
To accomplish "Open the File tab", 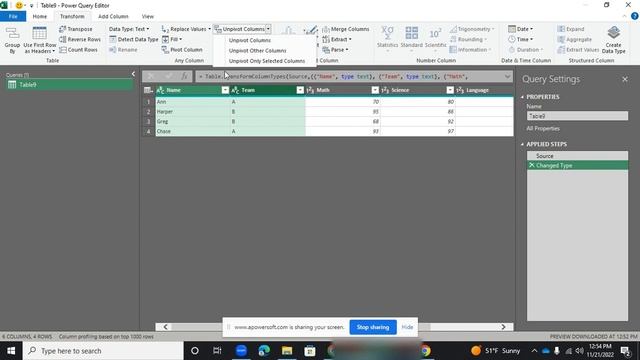I will pos(13,16).
